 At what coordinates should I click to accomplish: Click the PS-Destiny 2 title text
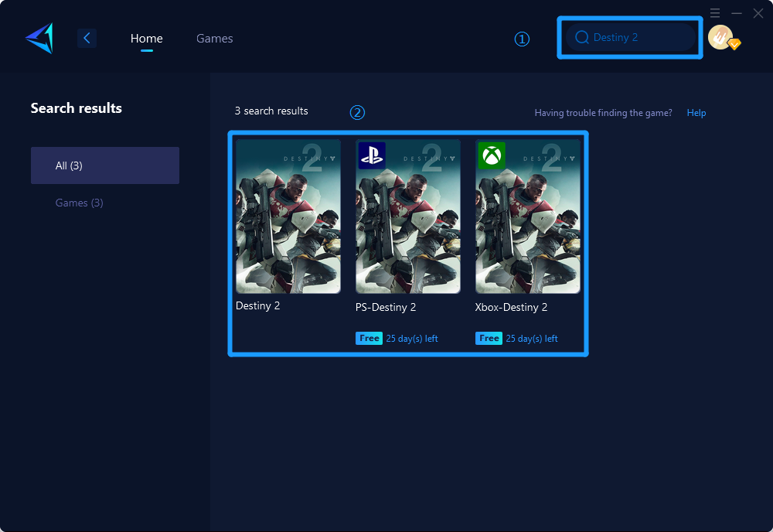(x=386, y=307)
